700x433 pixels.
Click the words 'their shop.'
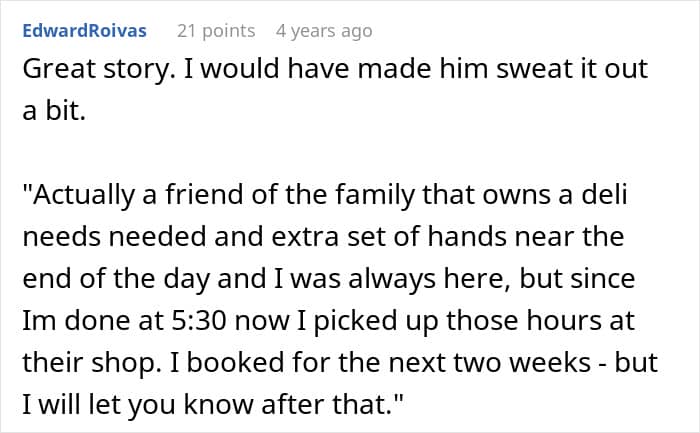coord(92,362)
